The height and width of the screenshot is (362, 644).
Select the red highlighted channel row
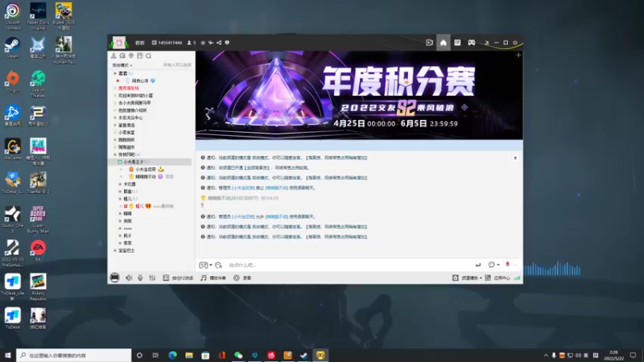pyautogui.click(x=129, y=88)
